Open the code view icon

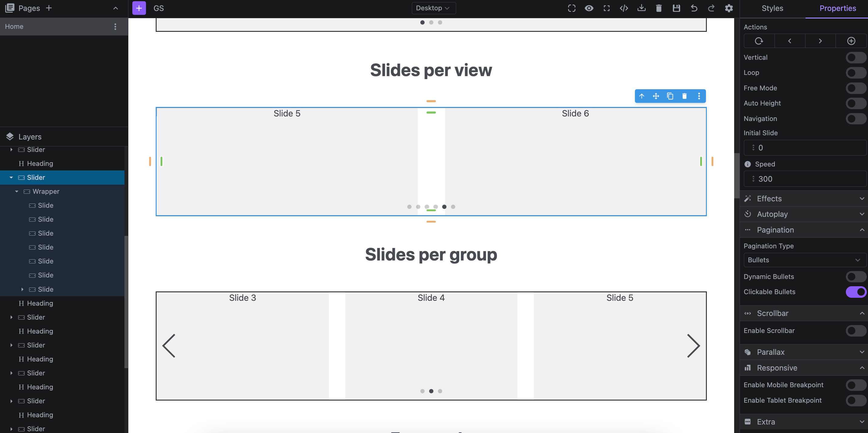(624, 8)
